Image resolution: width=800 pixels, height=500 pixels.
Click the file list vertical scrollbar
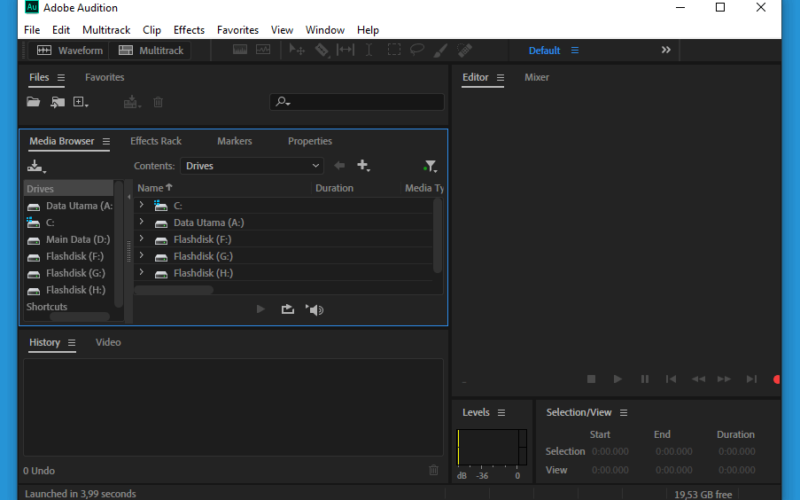[437, 235]
